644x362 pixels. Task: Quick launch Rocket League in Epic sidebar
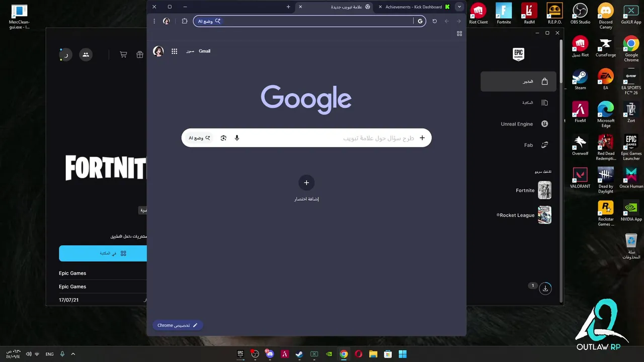click(524, 215)
